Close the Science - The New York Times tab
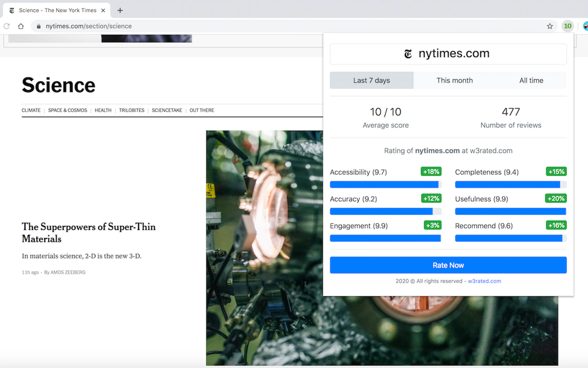Image resolution: width=588 pixels, height=368 pixels. tap(103, 10)
